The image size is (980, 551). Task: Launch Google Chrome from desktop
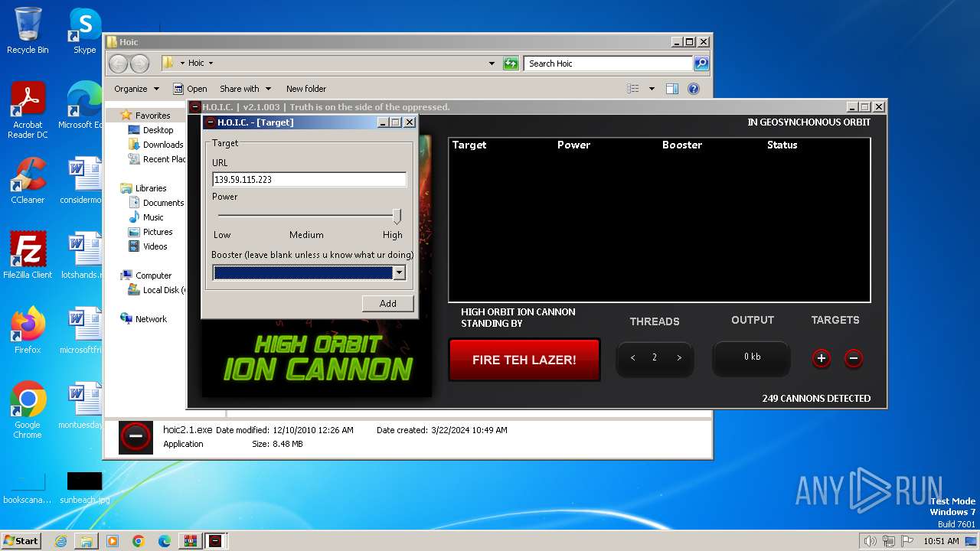(28, 410)
